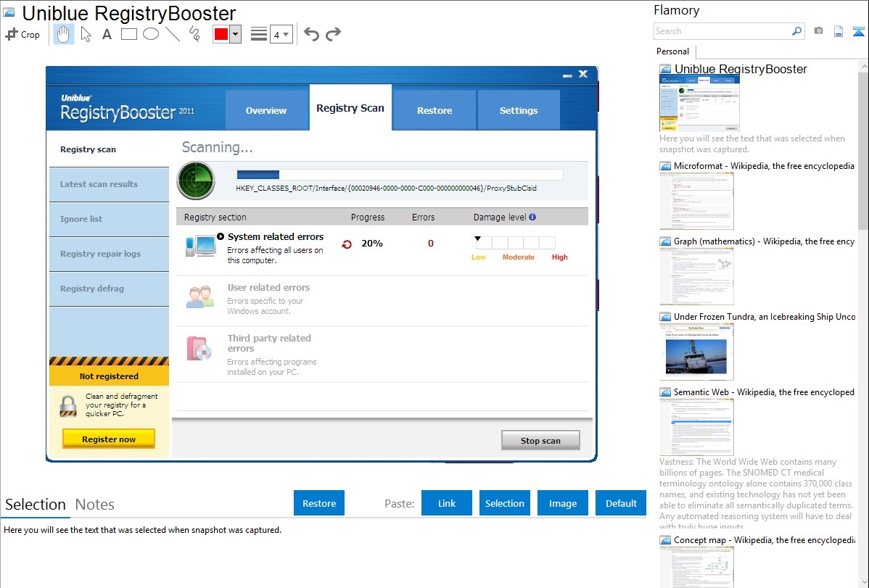Paste as Image
This screenshot has width=869, height=588.
(x=562, y=503)
